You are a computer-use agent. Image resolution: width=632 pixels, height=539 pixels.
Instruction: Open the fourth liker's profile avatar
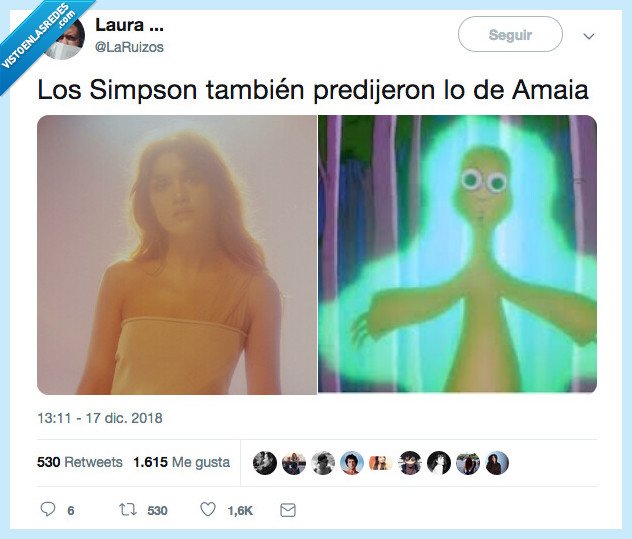click(352, 463)
